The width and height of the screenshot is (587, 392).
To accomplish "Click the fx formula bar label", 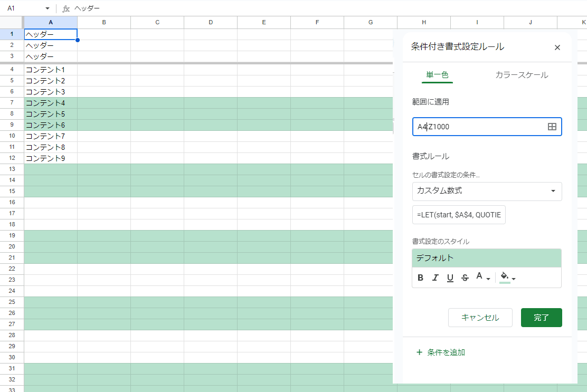I will [65, 8].
